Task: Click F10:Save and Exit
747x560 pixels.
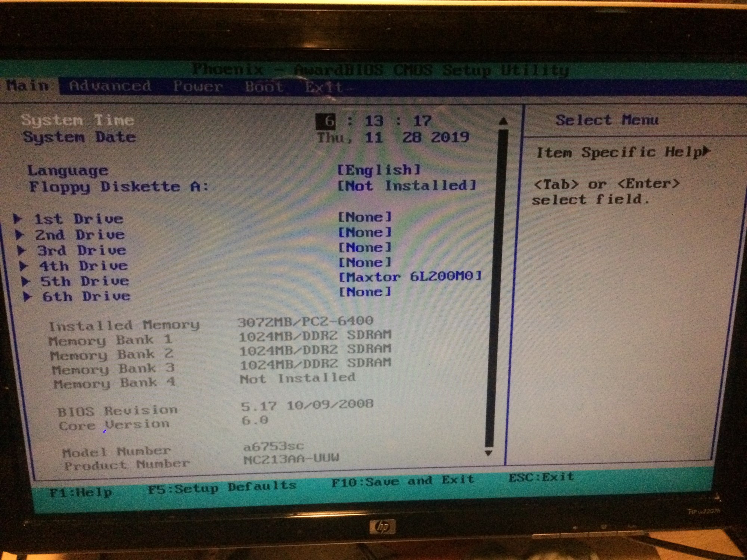Action: [403, 481]
